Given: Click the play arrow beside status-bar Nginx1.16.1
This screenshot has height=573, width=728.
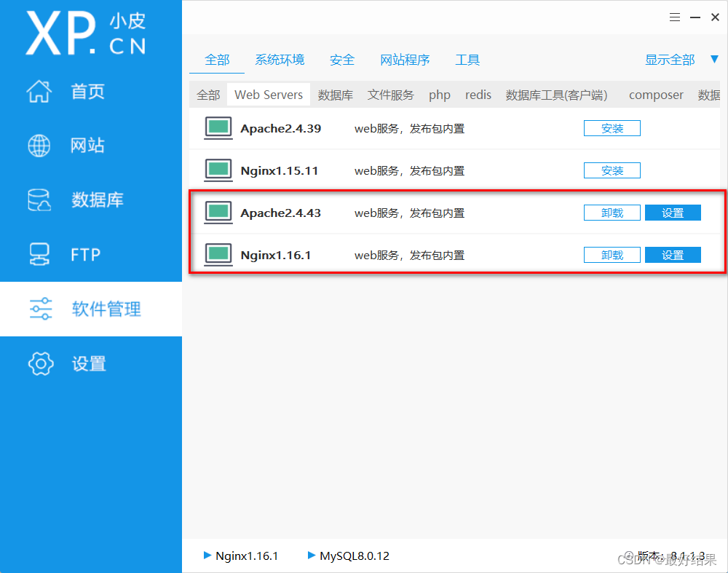Looking at the screenshot, I should [x=207, y=555].
